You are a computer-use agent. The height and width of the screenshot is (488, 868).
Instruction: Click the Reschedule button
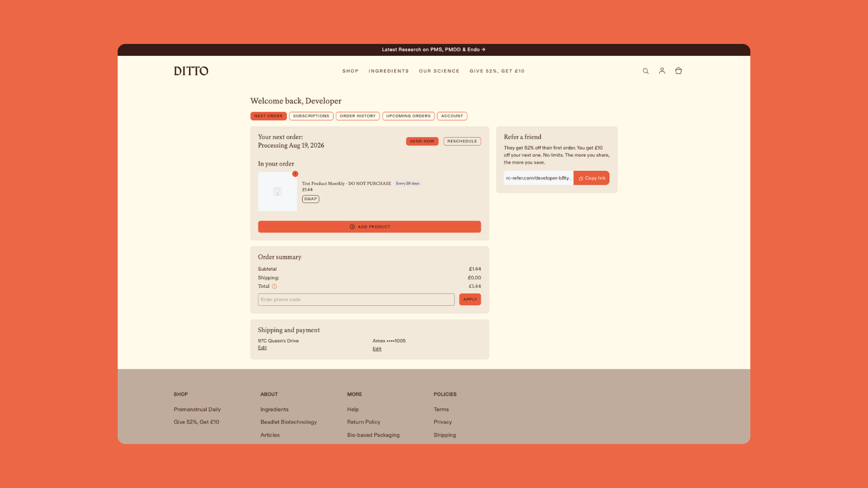pos(462,141)
